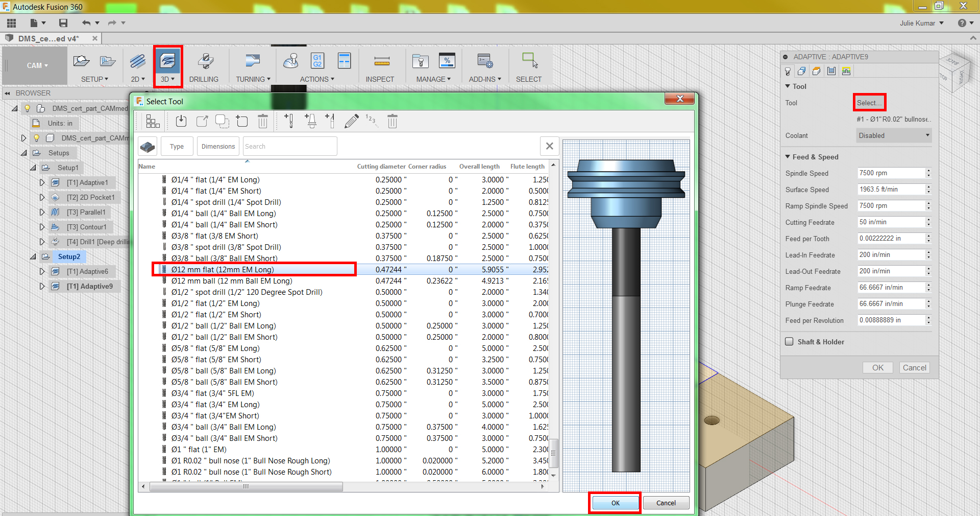Click the Simulate icon under Actions
980x516 pixels.
click(x=291, y=61)
